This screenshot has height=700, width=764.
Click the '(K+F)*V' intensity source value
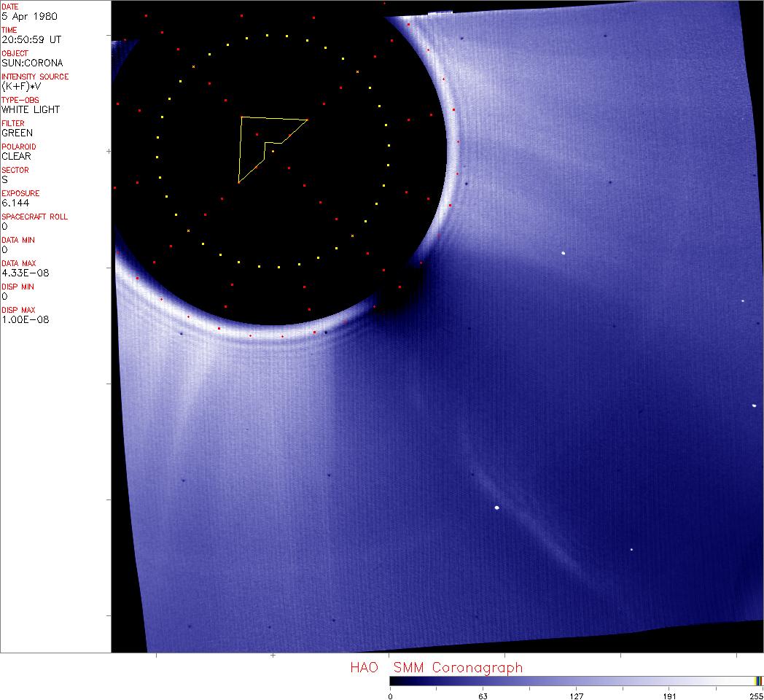pyautogui.click(x=20, y=86)
